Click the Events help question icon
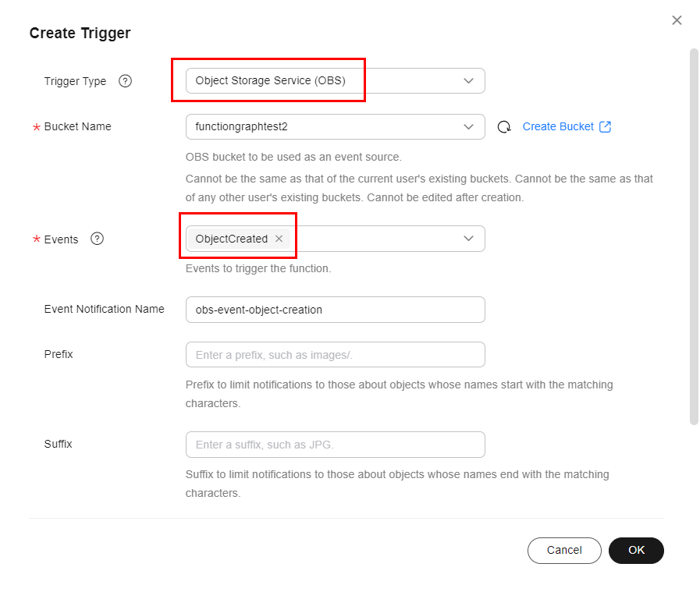 pos(97,239)
